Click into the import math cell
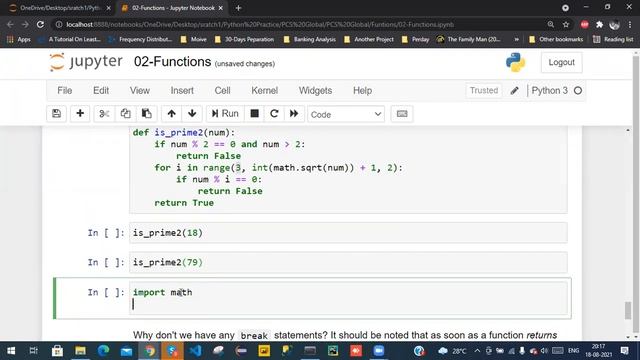640x360 pixels. tap(348, 298)
